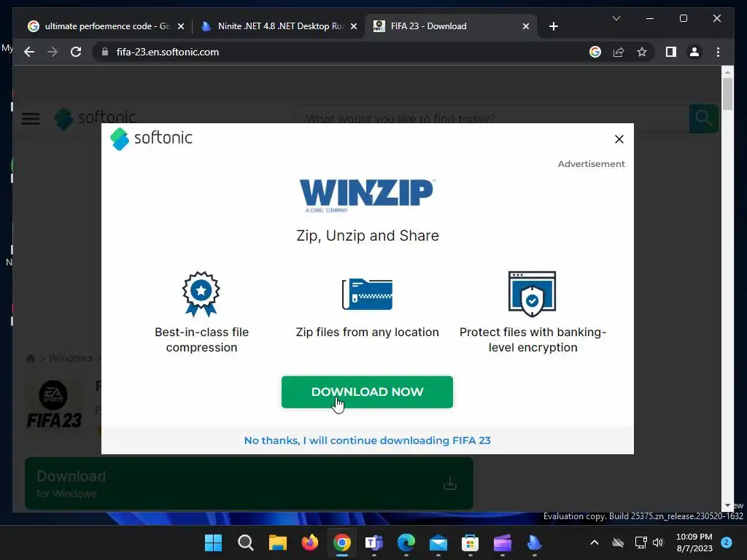Click the shield encryption icon
This screenshot has height=560, width=747.
click(x=532, y=294)
